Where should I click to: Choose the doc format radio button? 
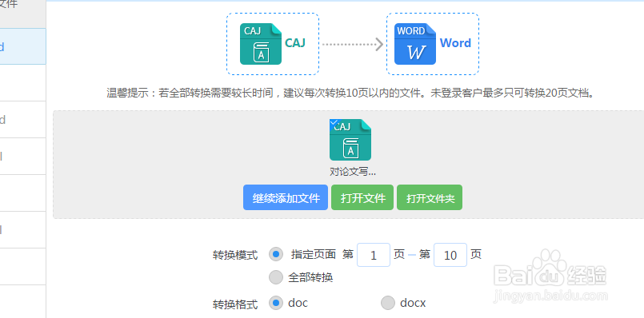pos(276,304)
